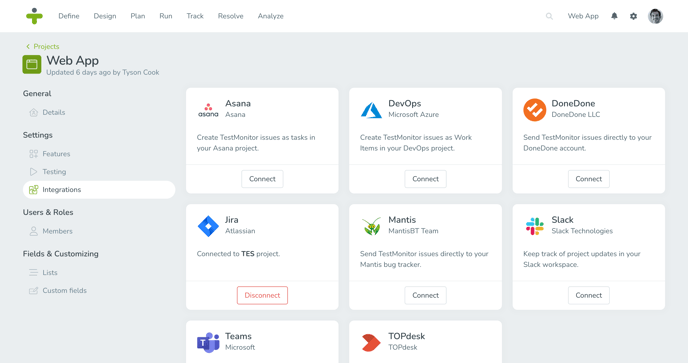Click the 'Atlassian' vendor text
The height and width of the screenshot is (363, 688).
[240, 231]
